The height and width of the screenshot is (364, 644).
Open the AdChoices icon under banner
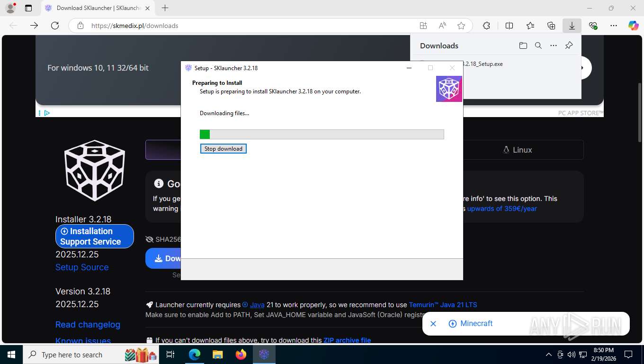pos(47,113)
